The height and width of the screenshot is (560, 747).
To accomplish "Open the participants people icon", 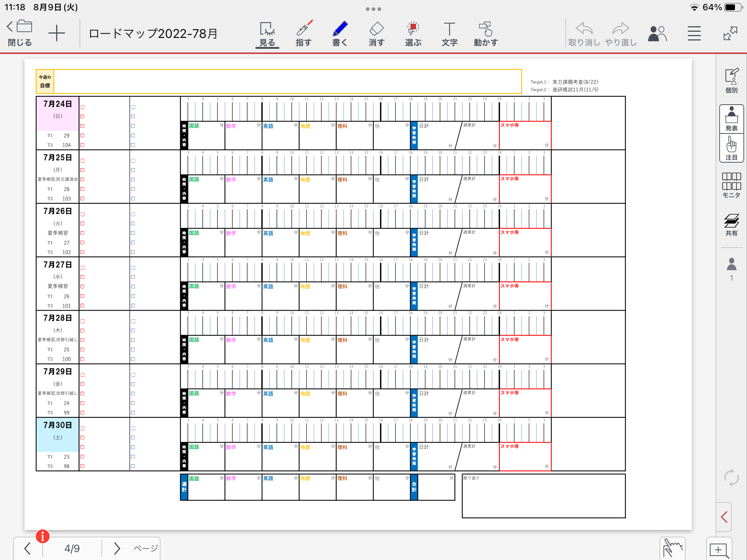I will [x=657, y=34].
